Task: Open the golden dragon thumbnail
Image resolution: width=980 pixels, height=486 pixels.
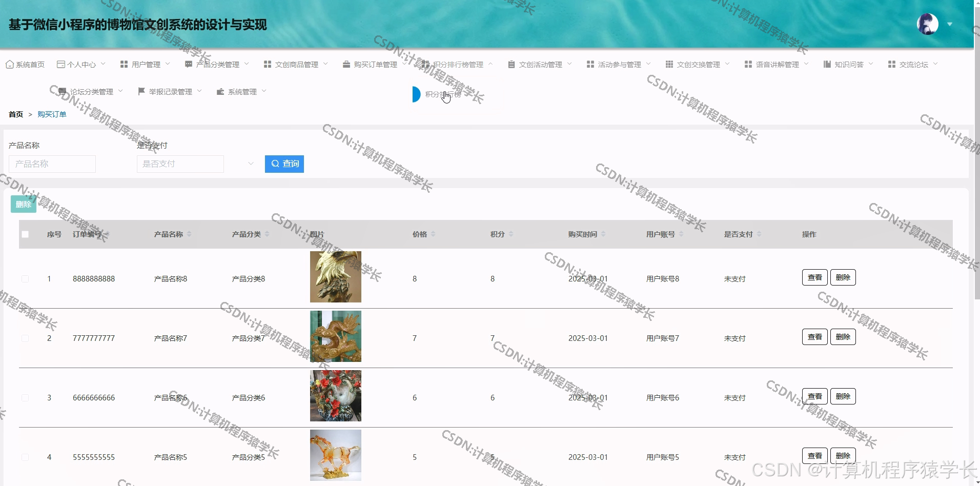Action: [336, 336]
